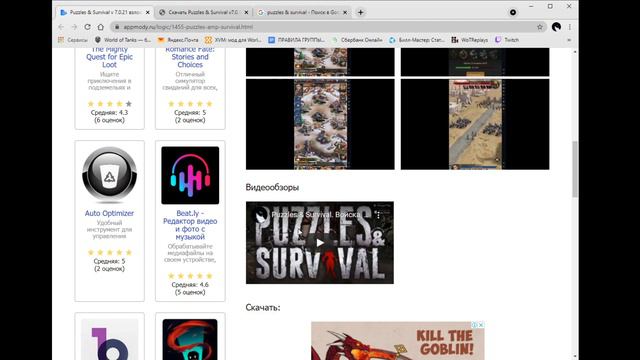Click the address bar URL
Screen dimensions: 640x360
(188, 27)
